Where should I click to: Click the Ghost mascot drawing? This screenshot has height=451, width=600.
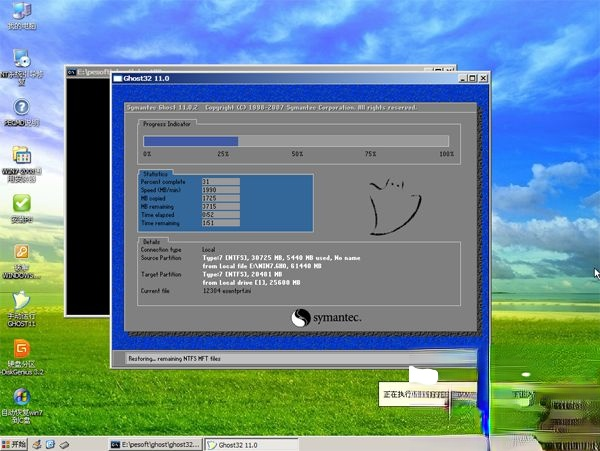coord(395,207)
